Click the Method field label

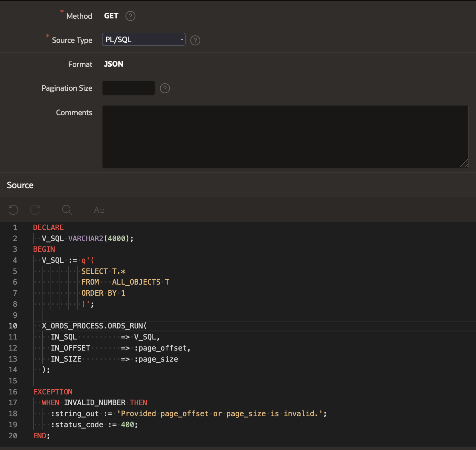coord(79,16)
